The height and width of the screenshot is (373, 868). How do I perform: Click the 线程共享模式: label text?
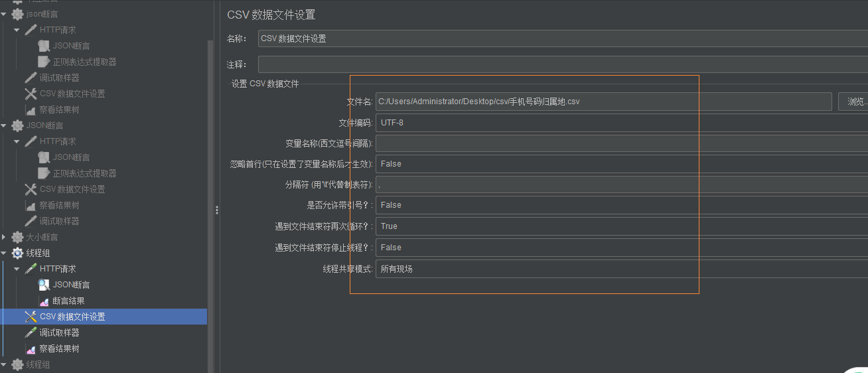[x=348, y=269]
